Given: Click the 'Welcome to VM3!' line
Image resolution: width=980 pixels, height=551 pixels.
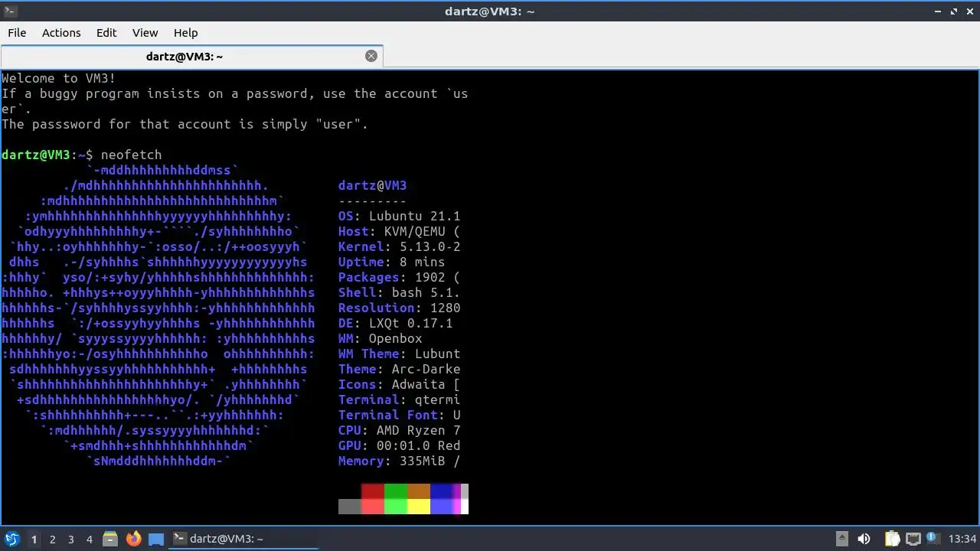Looking at the screenshot, I should (59, 78).
